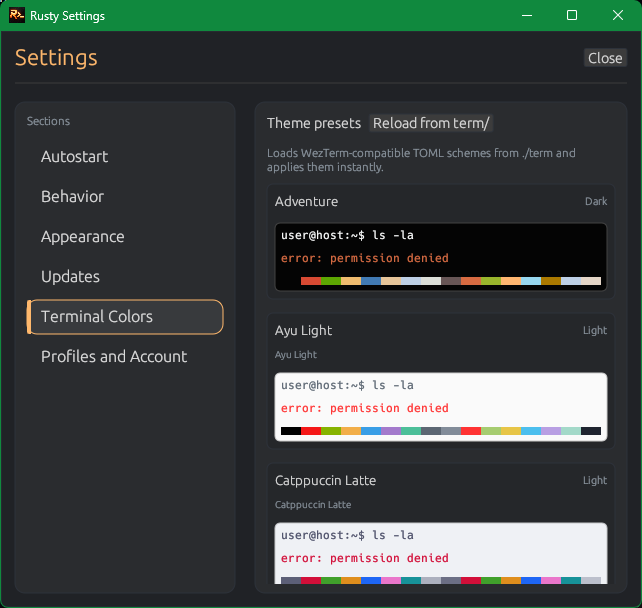The width and height of the screenshot is (642, 608).
Task: Select the Terminal Colors section
Action: pyautogui.click(x=125, y=316)
